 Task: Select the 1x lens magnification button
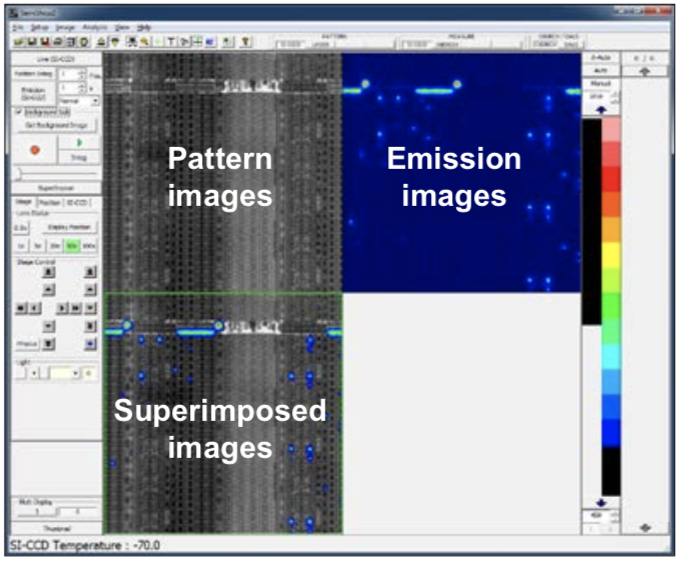click(x=21, y=244)
